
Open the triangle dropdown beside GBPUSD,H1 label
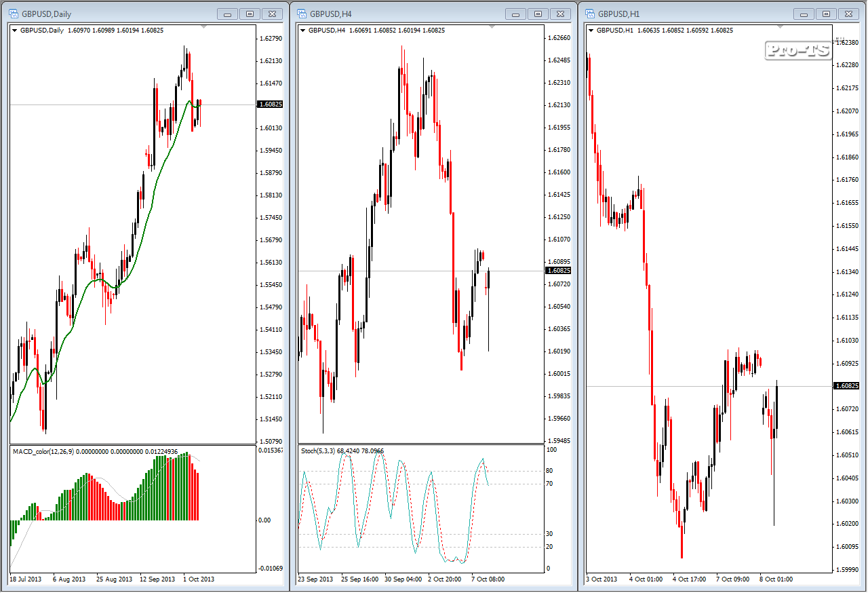pos(591,31)
